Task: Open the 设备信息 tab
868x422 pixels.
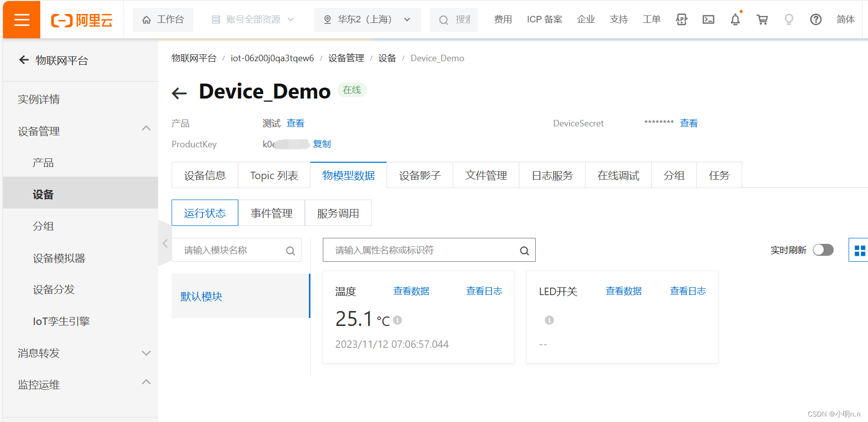Action: [205, 175]
